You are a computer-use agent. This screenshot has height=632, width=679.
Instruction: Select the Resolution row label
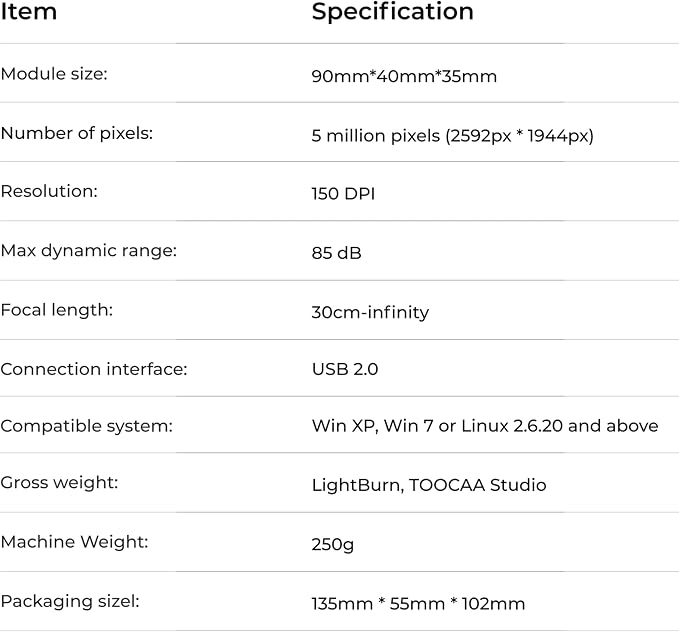pyautogui.click(x=49, y=191)
